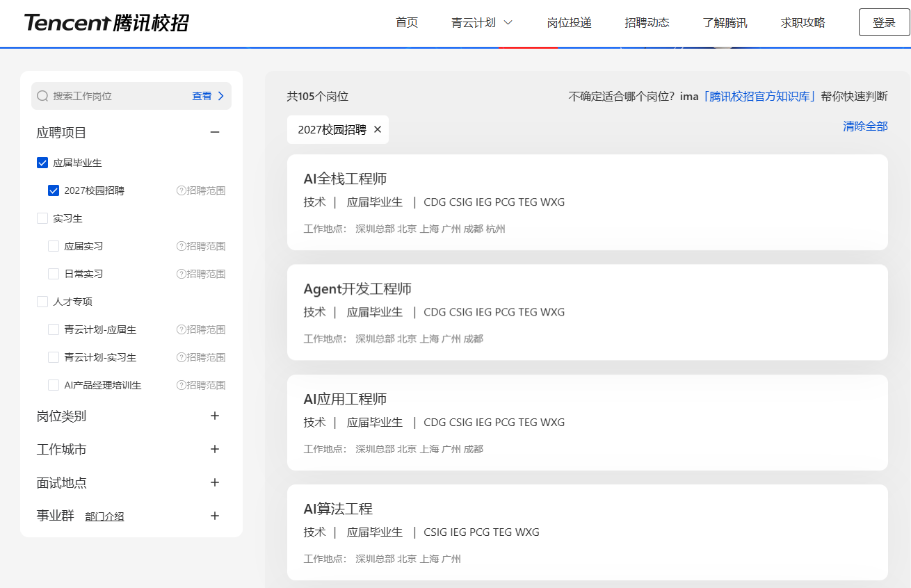The width and height of the screenshot is (911, 588).
Task: Check the 青云计划-实习生 checkbox
Action: coord(54,357)
